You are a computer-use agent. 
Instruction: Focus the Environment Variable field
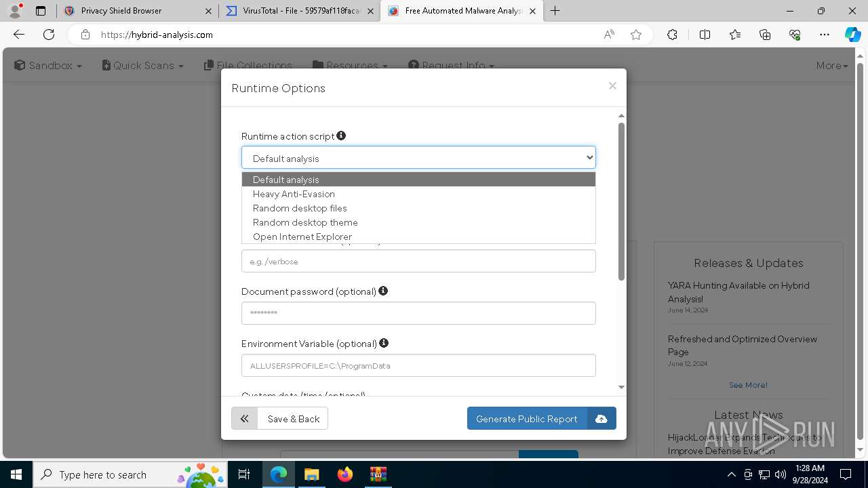418,365
